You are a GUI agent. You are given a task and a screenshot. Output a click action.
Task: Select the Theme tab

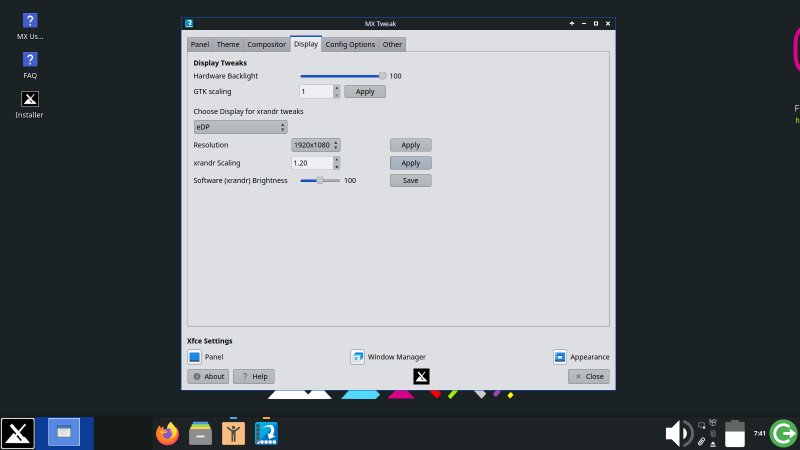coord(228,44)
